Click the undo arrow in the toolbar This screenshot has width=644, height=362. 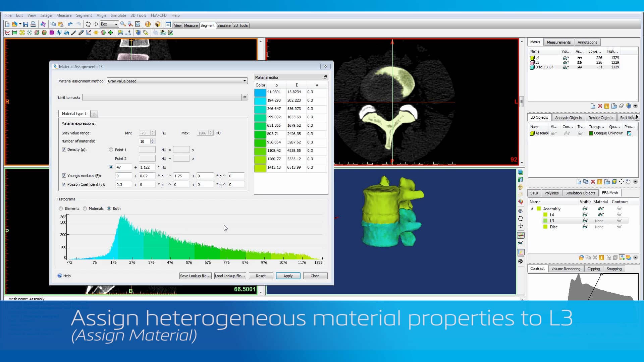point(70,24)
